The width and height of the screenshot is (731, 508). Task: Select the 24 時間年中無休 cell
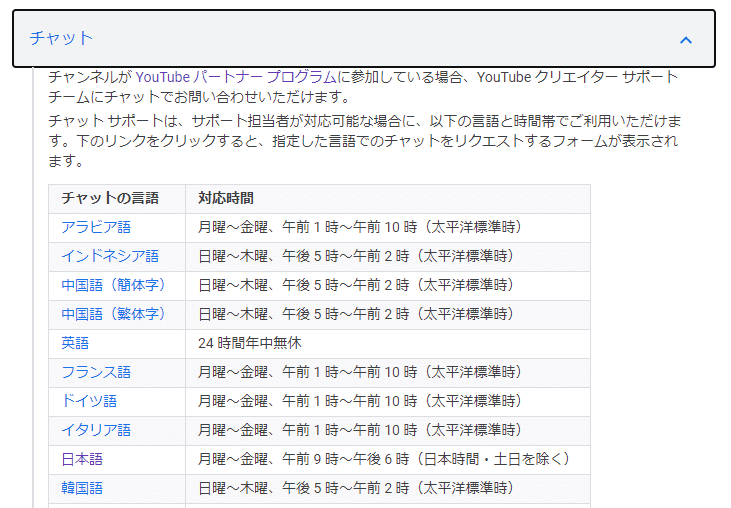tap(388, 343)
